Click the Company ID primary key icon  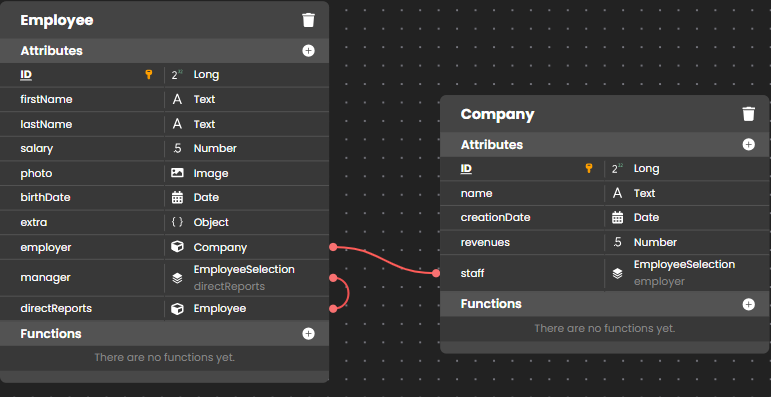(589, 168)
